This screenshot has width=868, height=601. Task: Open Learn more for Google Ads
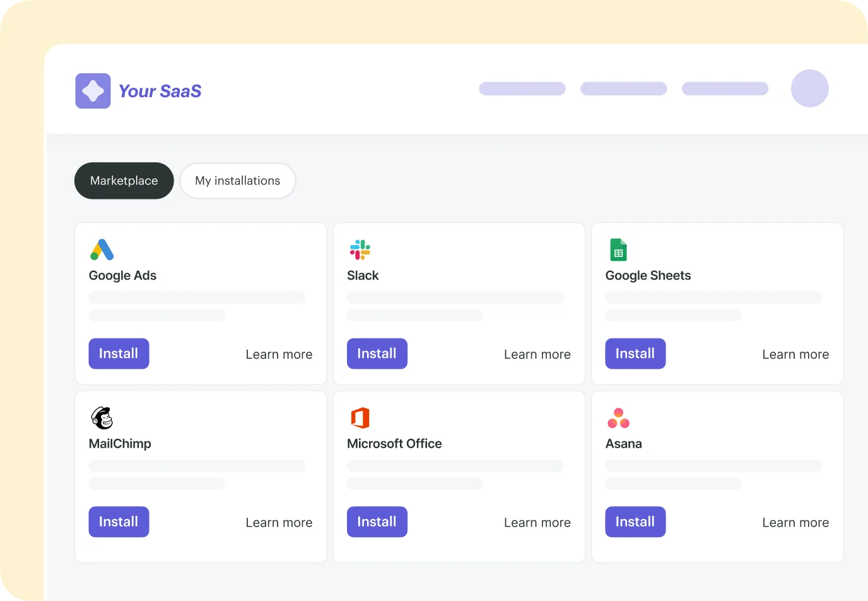pos(279,354)
